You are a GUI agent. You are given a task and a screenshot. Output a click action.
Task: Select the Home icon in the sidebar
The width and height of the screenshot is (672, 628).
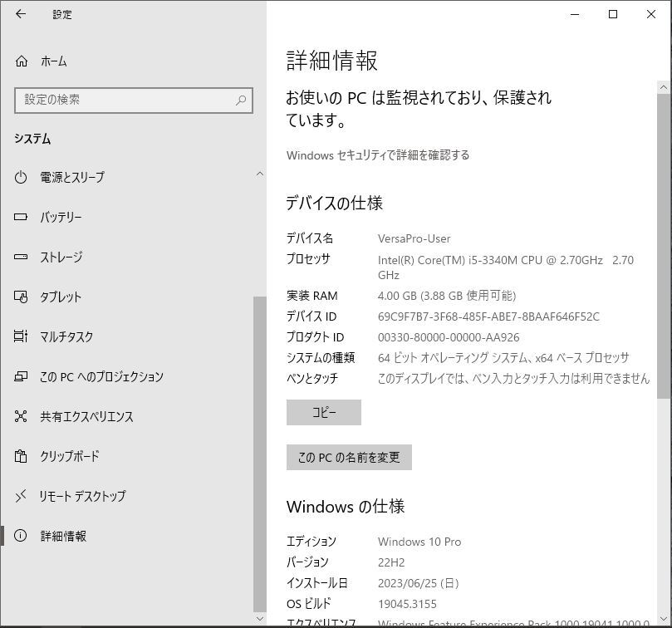coord(20,61)
